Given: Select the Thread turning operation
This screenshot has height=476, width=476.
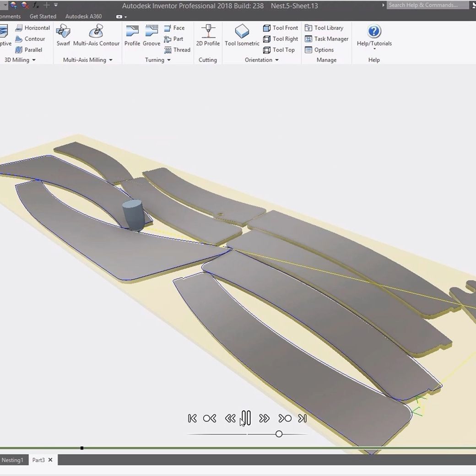Looking at the screenshot, I should tap(178, 50).
